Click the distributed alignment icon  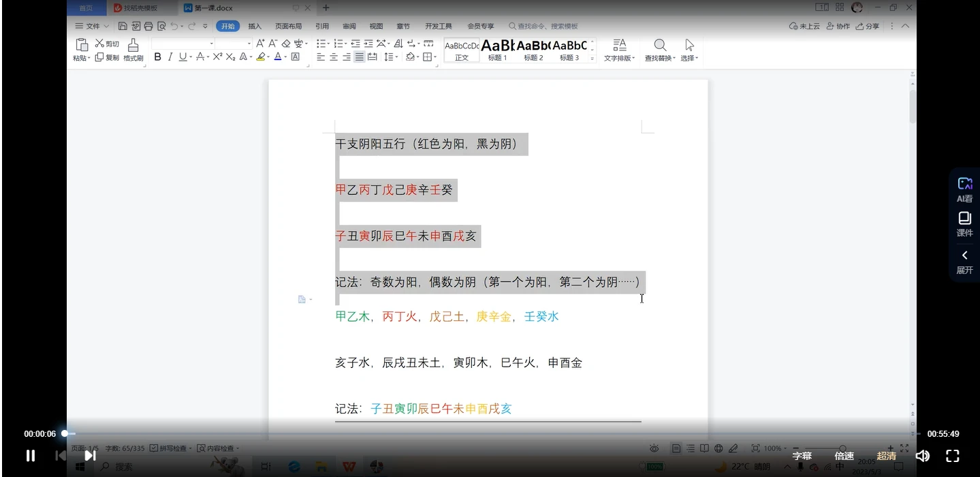click(373, 57)
